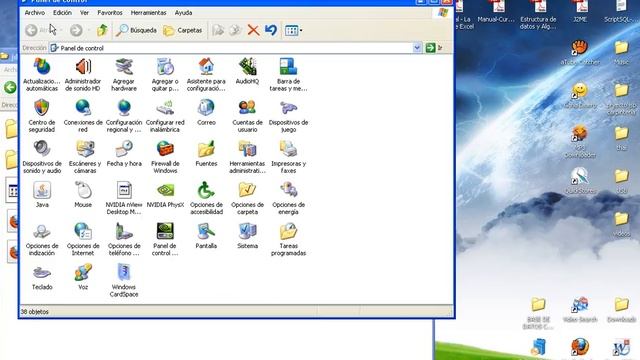
Task: Toggle the Carpetas pane button
Action: [x=182, y=30]
